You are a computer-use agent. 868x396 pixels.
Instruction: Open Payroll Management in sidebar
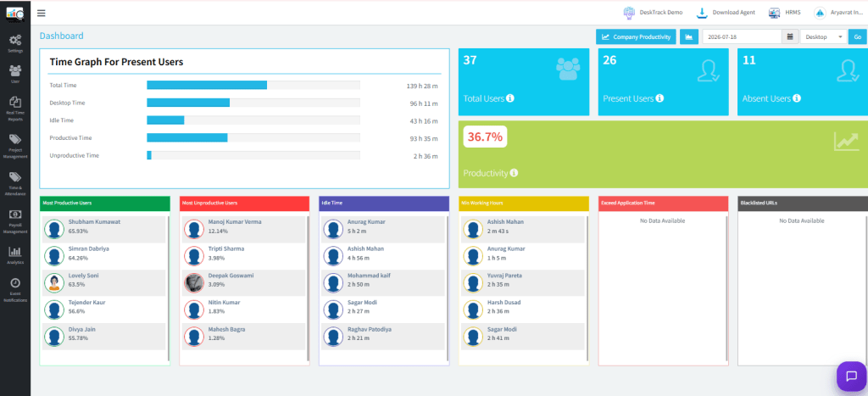point(15,222)
